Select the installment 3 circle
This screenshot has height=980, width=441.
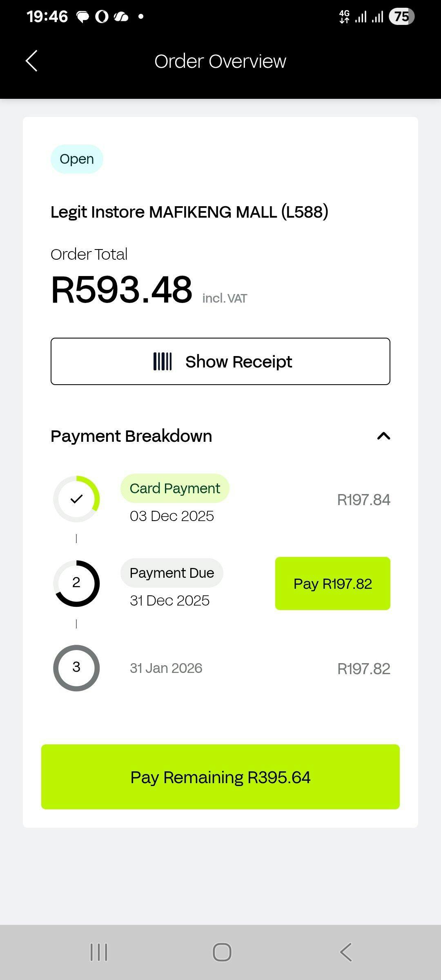tap(76, 668)
